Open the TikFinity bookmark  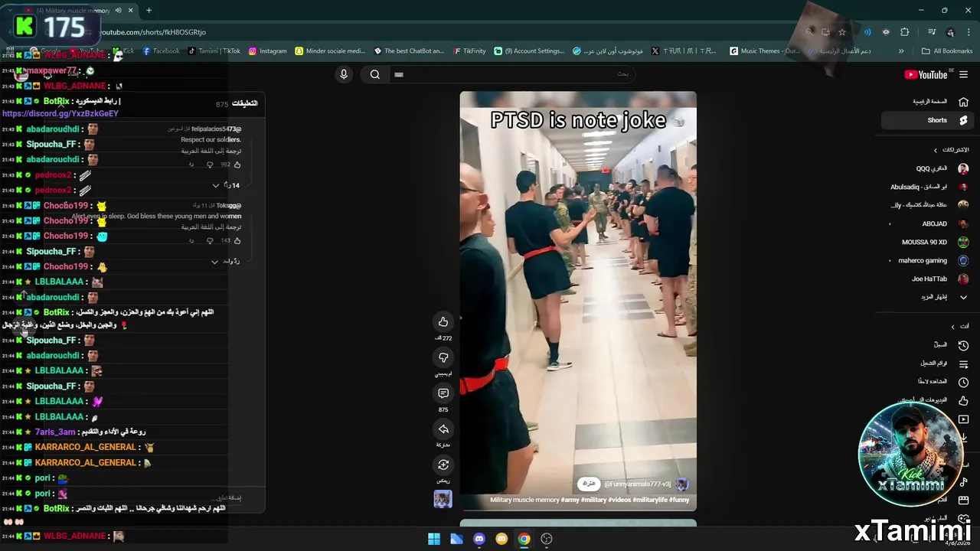469,51
